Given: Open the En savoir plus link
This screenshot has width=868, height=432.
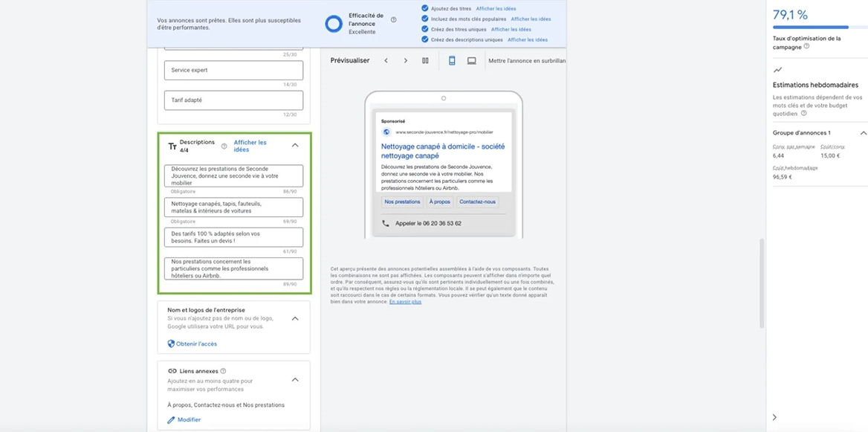Looking at the screenshot, I should coord(405,302).
